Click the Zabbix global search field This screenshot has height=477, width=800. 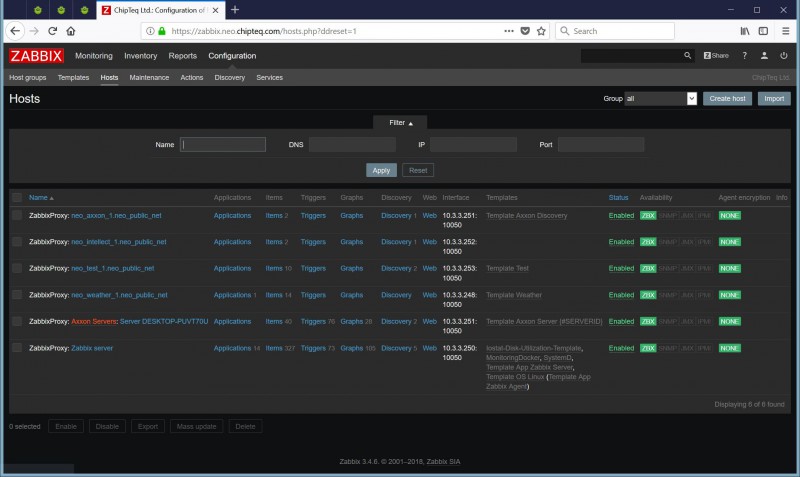(x=631, y=56)
